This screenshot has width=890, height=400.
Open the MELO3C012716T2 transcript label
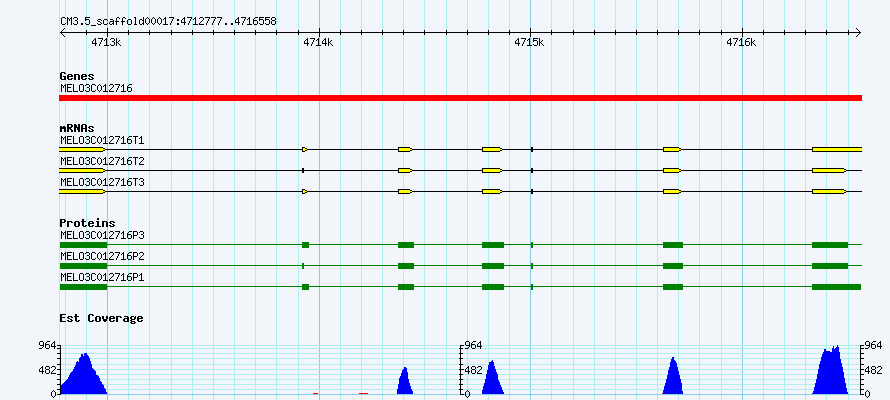pyautogui.click(x=102, y=162)
